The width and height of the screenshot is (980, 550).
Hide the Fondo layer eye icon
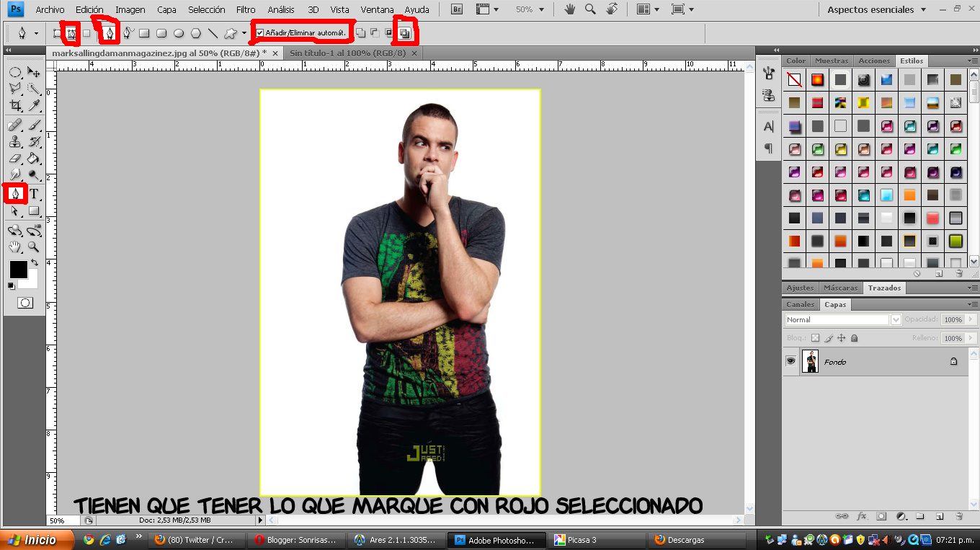tap(791, 361)
